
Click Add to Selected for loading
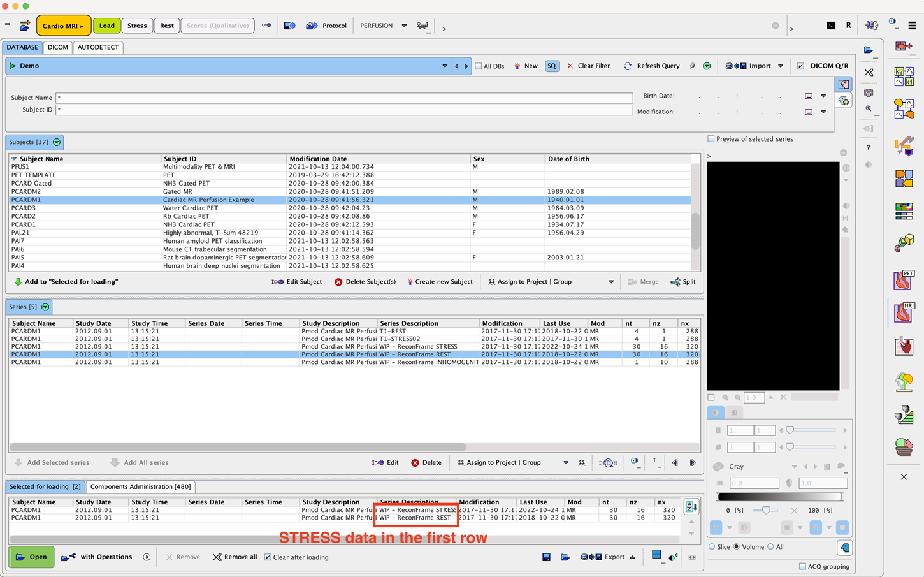click(x=66, y=282)
